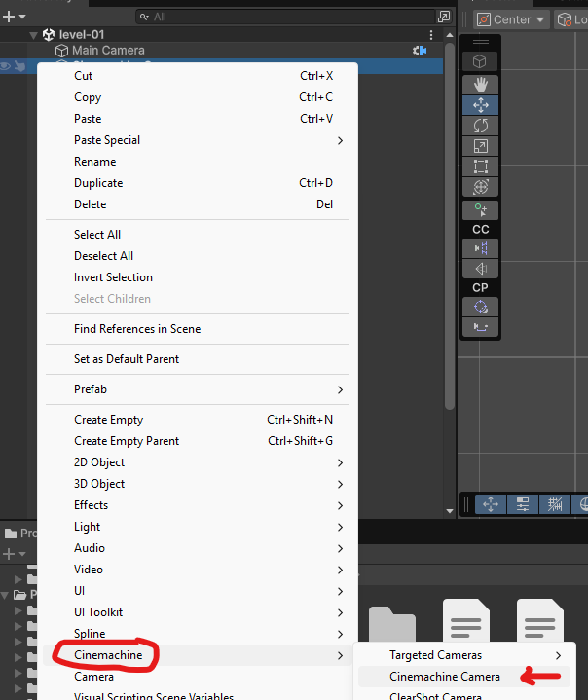Select the Cinemachine frustum FOV tool under CC

click(x=480, y=269)
